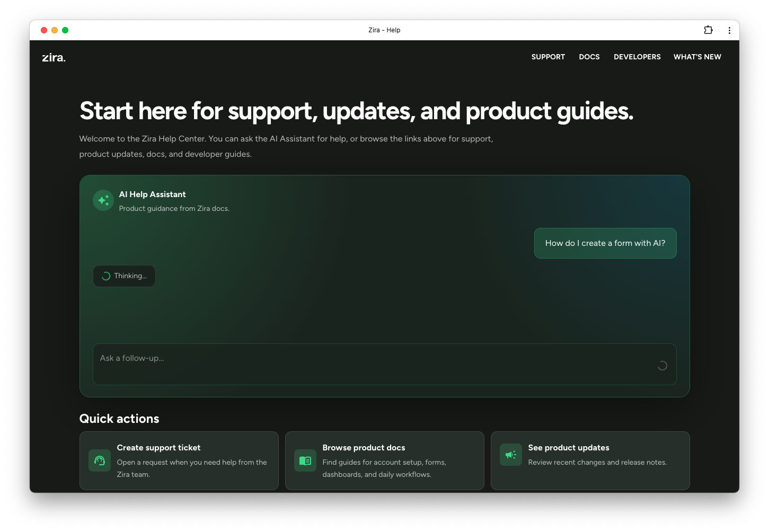Close the window with the red button
Image resolution: width=769 pixels, height=532 pixels.
(x=44, y=30)
